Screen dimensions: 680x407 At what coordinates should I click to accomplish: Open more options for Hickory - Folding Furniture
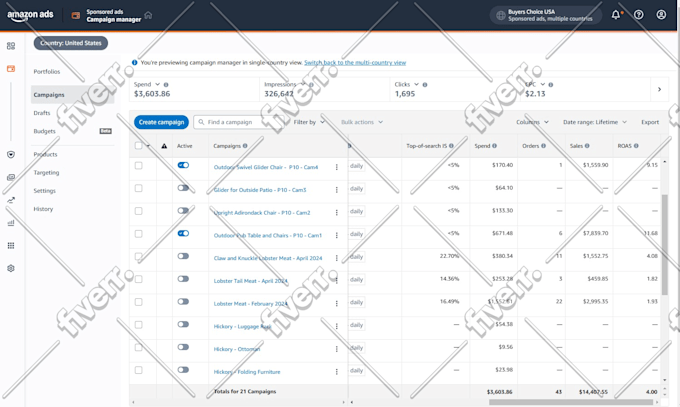coord(337,372)
